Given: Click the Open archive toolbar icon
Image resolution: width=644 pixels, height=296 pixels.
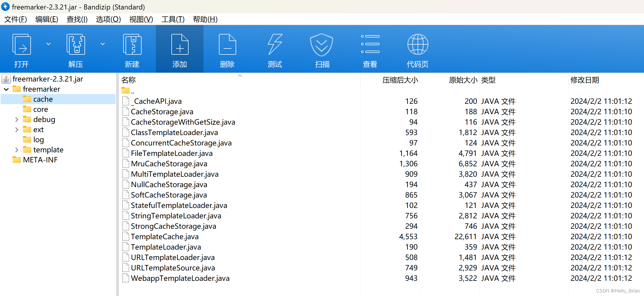Looking at the screenshot, I should tap(22, 44).
